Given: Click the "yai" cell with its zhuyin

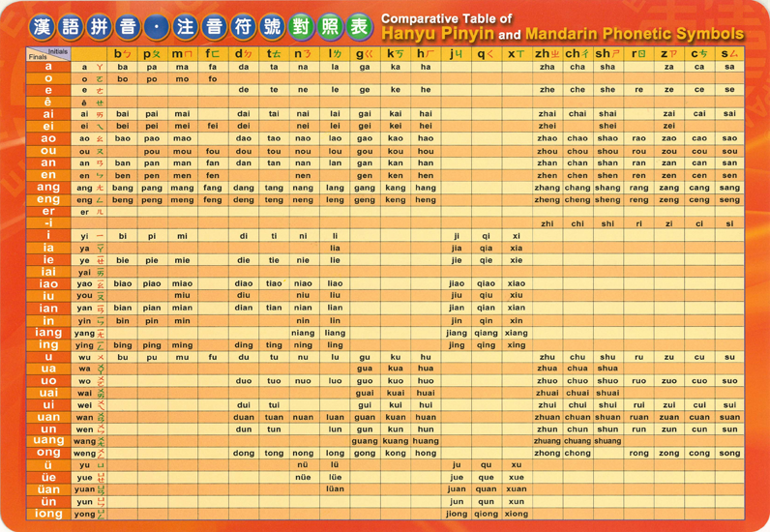Looking at the screenshot, I should (89, 272).
